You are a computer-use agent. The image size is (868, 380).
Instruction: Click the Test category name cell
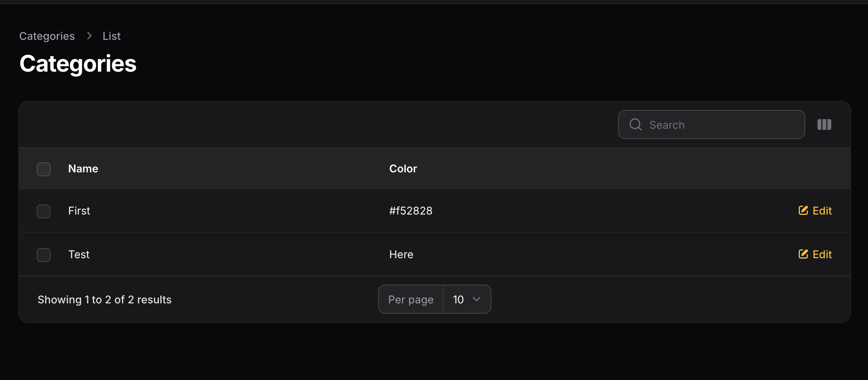(79, 254)
